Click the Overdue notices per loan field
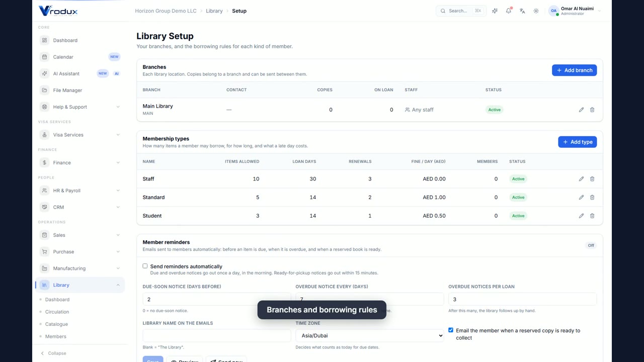The image size is (644, 362). 522,299
